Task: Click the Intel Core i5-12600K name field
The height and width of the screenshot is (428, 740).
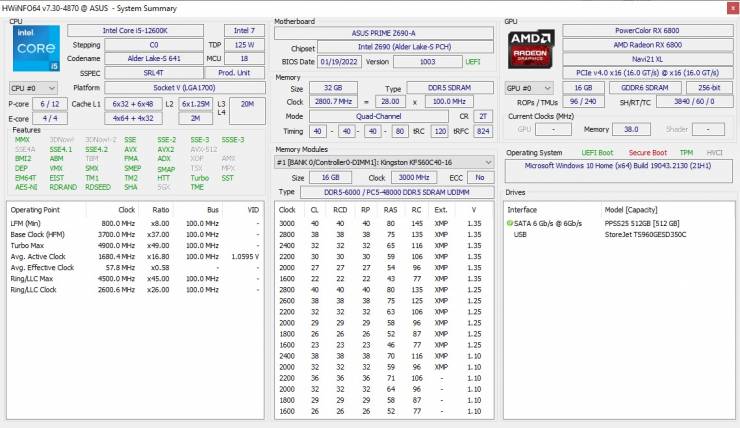Action: pyautogui.click(x=135, y=31)
